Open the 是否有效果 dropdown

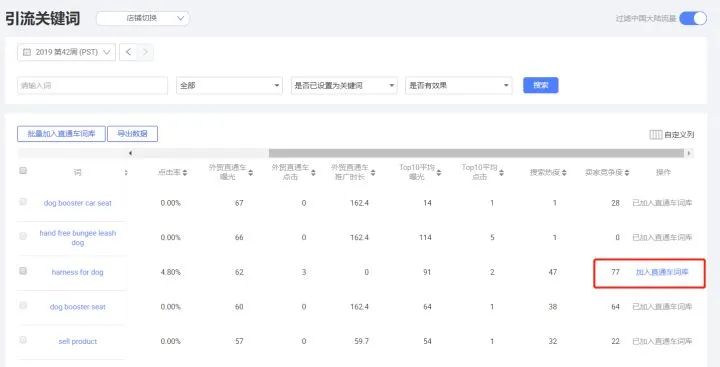[459, 85]
